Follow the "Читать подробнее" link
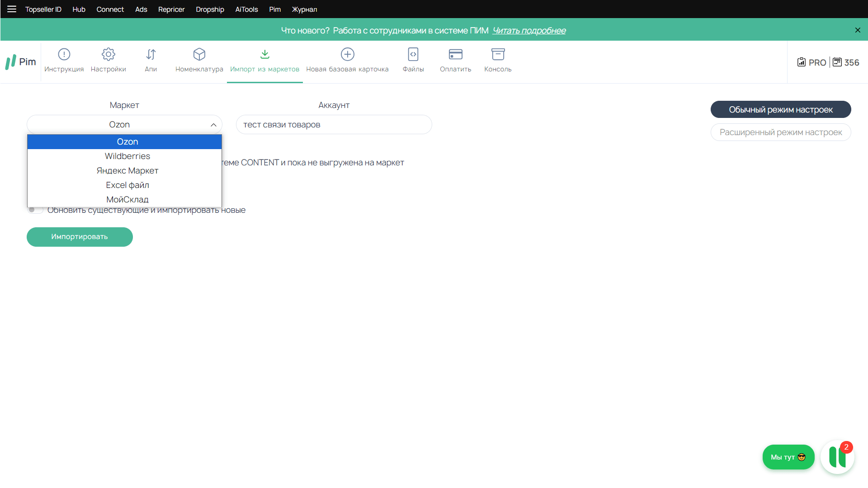868x488 pixels. point(529,30)
